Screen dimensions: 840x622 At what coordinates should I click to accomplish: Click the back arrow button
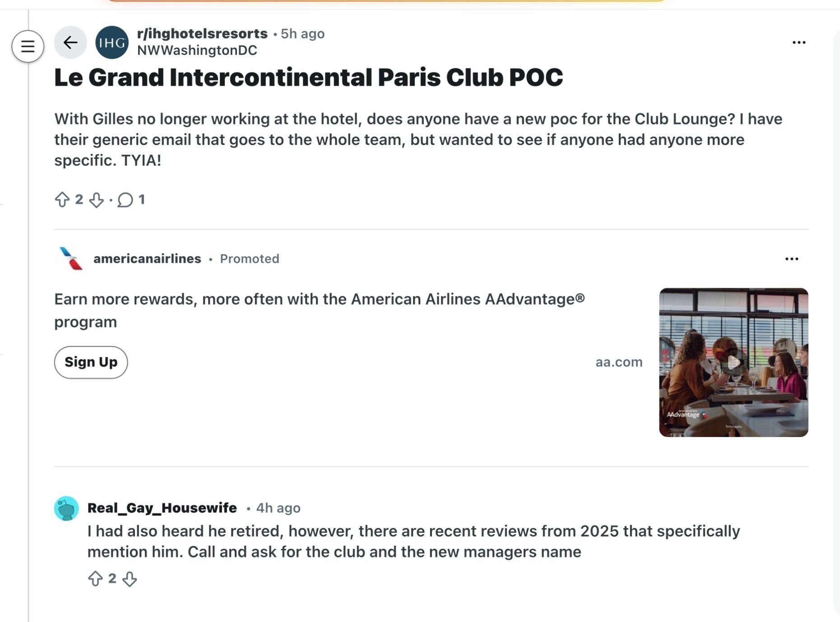(x=70, y=42)
